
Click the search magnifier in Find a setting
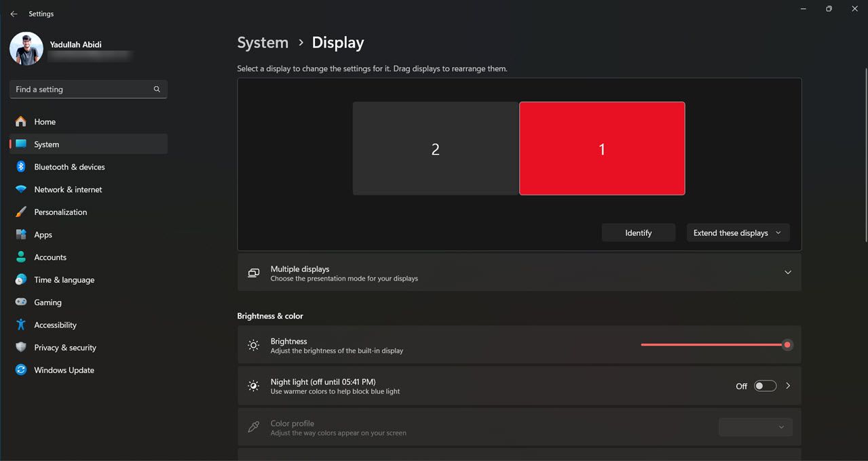tap(156, 89)
